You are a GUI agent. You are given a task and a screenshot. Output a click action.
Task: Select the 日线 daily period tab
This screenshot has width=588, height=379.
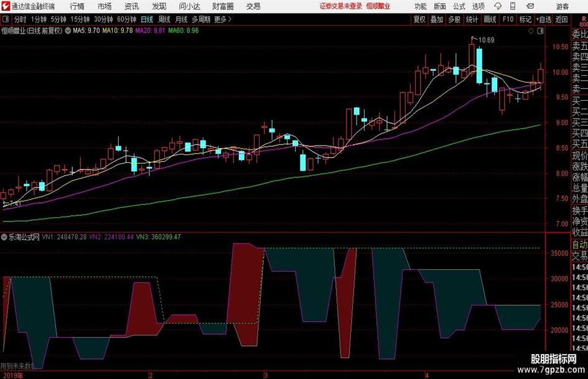(147, 19)
